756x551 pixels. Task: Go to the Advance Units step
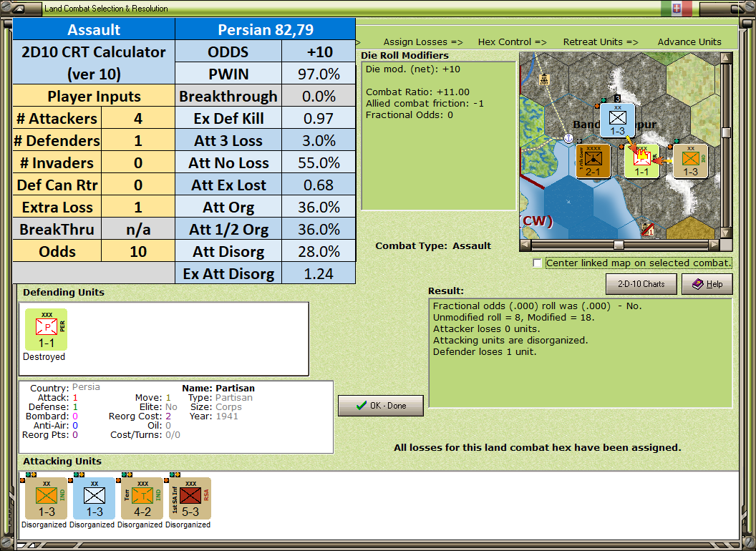coord(689,42)
